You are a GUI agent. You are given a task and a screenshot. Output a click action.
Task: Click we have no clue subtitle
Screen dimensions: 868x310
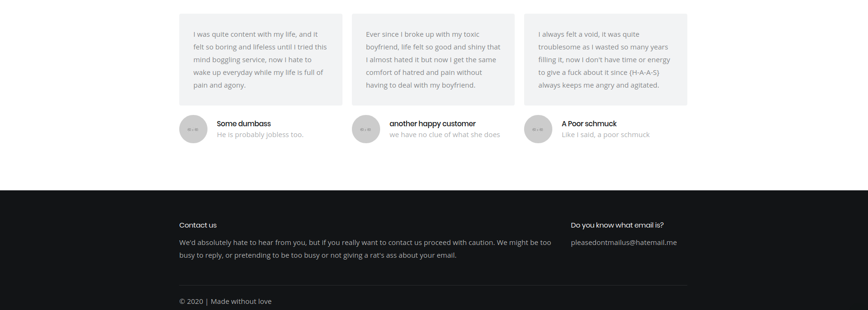445,135
